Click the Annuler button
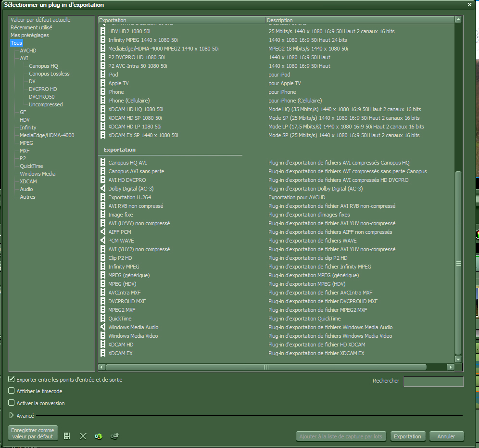 click(446, 436)
